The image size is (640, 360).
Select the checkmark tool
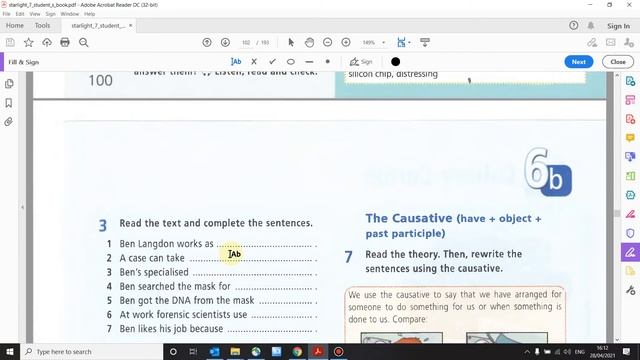click(272, 62)
